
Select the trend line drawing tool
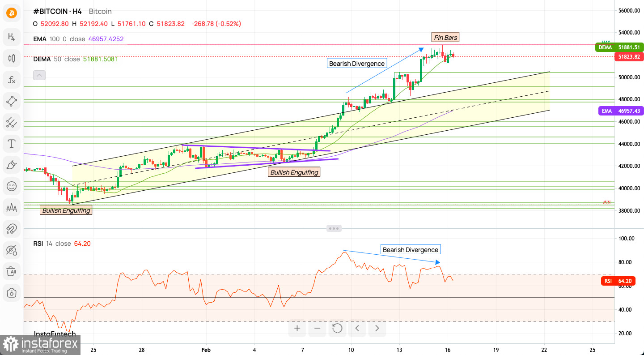tap(12, 122)
